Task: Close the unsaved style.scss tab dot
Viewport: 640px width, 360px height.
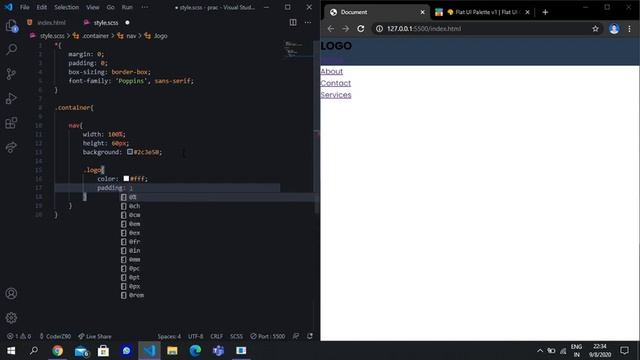Action: (127, 23)
